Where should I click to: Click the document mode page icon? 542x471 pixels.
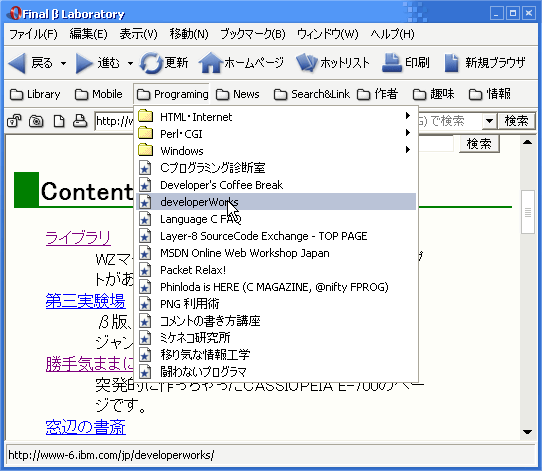click(59, 121)
